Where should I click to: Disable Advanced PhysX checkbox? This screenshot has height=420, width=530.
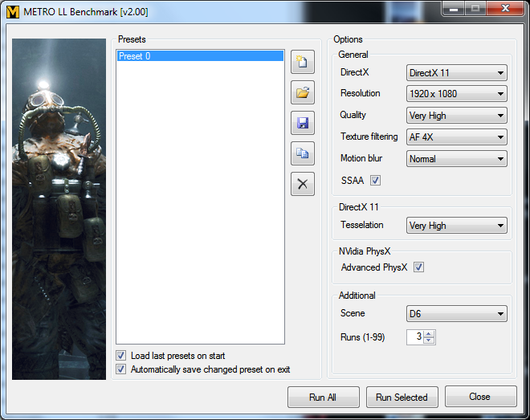419,267
